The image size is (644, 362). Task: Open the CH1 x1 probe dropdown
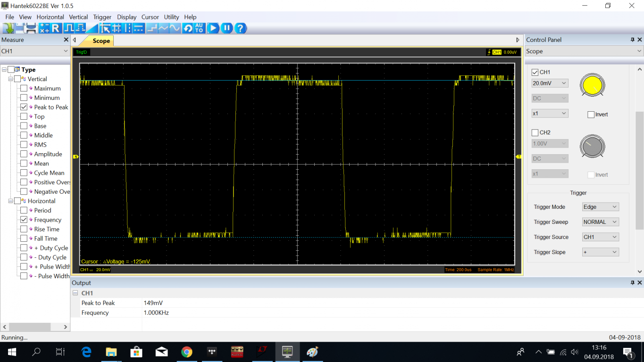point(550,113)
